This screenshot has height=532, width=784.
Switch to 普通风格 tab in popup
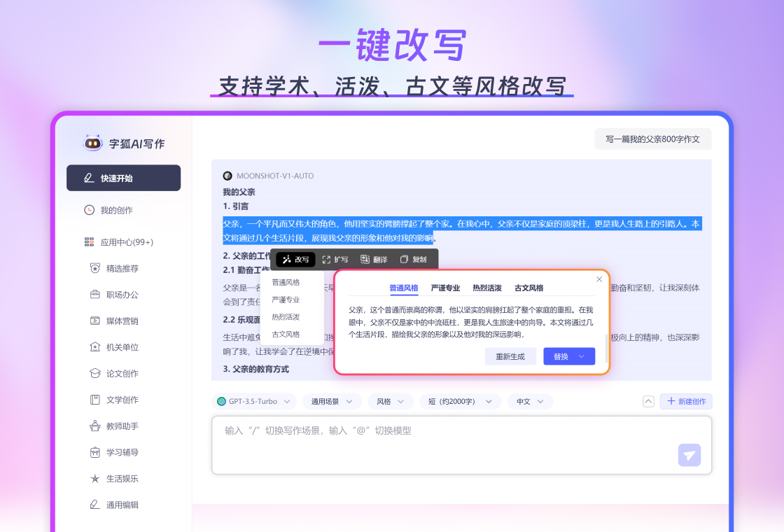point(403,288)
